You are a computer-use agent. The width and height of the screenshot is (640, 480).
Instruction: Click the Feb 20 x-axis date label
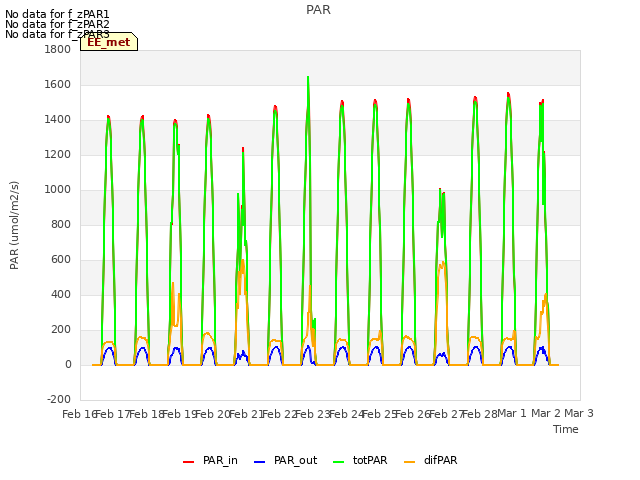(x=213, y=414)
